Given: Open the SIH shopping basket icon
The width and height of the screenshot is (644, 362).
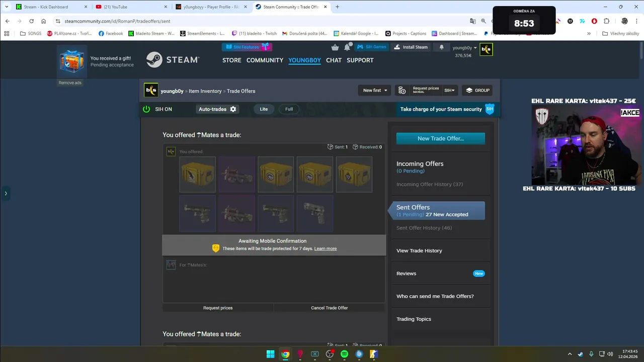Looking at the screenshot, I should 335,47.
